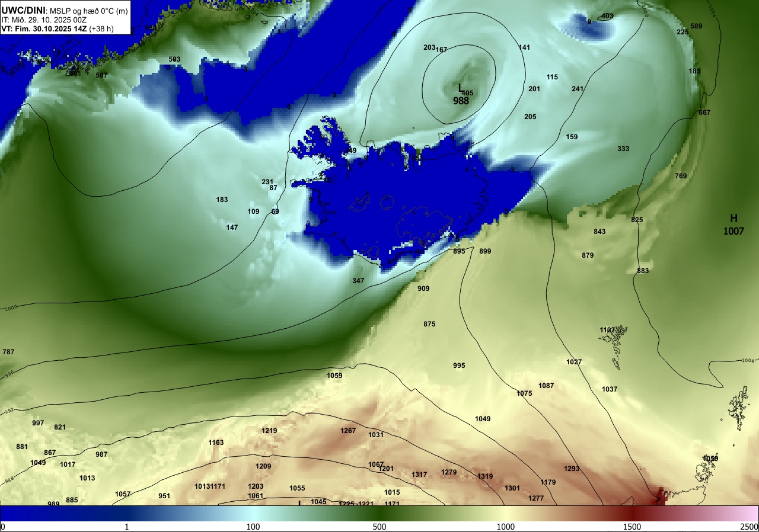
Task: Click the UWC/DINI map title text
Action: 66,9
